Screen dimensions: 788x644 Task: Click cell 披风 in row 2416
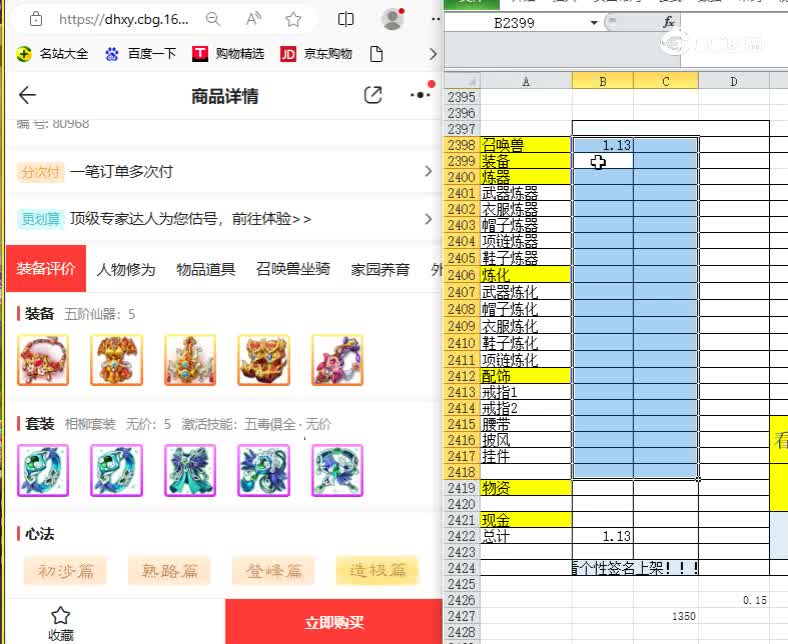[x=526, y=440]
